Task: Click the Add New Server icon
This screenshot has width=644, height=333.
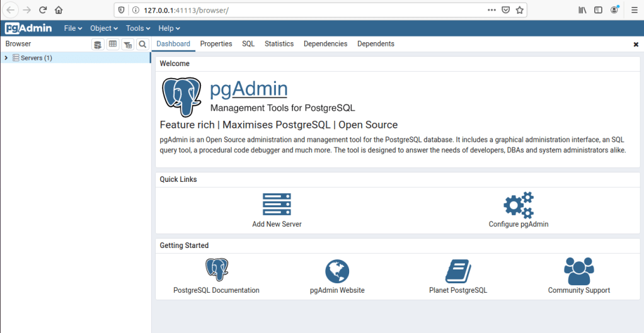Action: [x=277, y=205]
